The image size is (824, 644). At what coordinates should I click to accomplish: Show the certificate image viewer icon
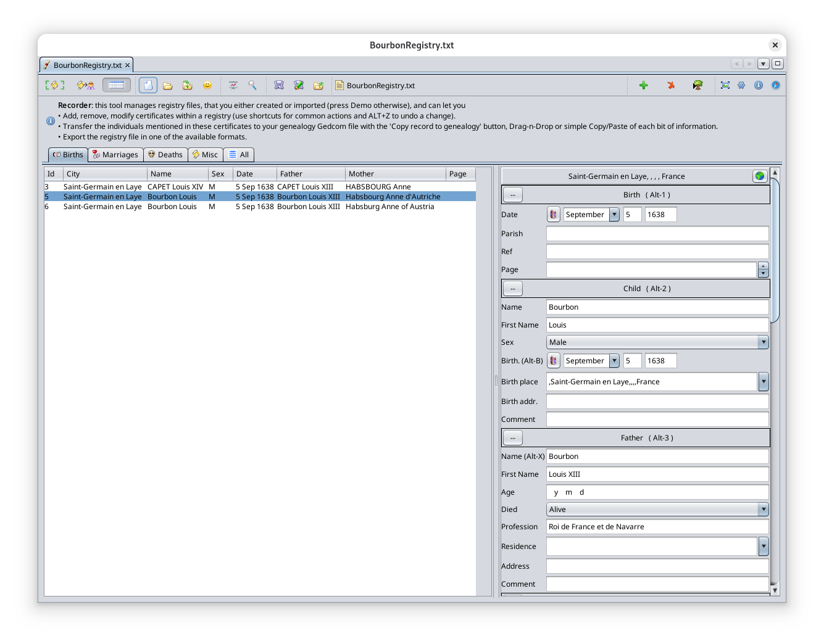click(x=725, y=85)
